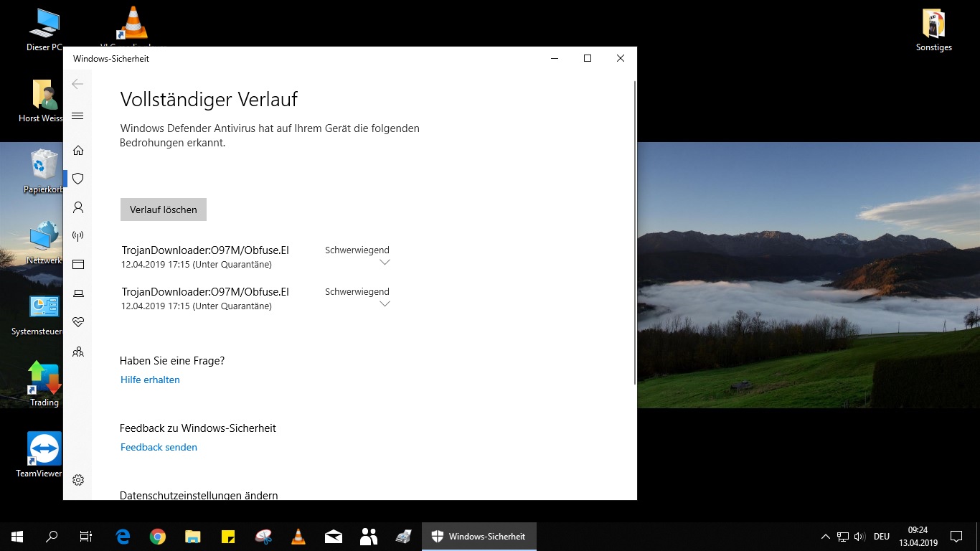Maximize the Windows-Sicherheit window

588,58
